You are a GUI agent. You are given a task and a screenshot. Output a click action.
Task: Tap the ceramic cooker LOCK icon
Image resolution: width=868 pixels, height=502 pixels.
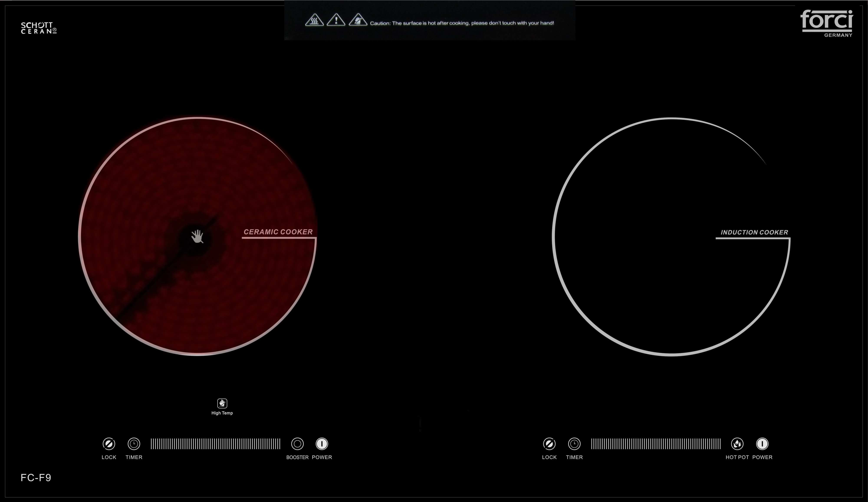pos(109,444)
